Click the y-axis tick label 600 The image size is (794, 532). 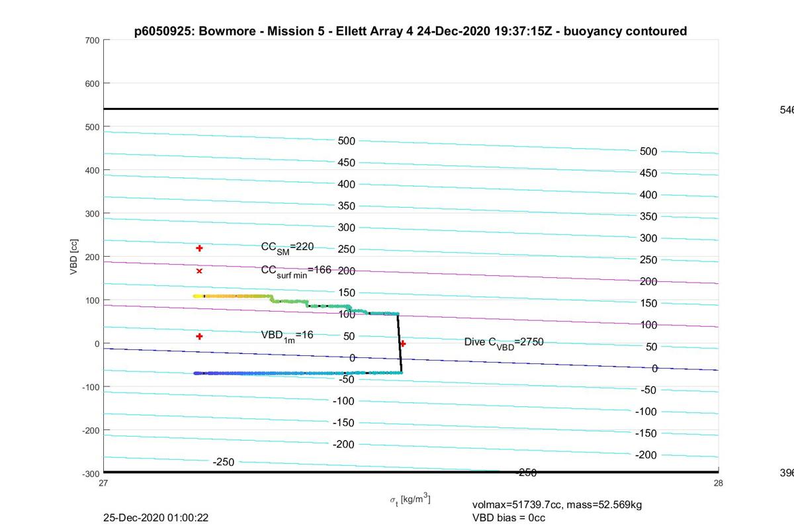coord(92,83)
